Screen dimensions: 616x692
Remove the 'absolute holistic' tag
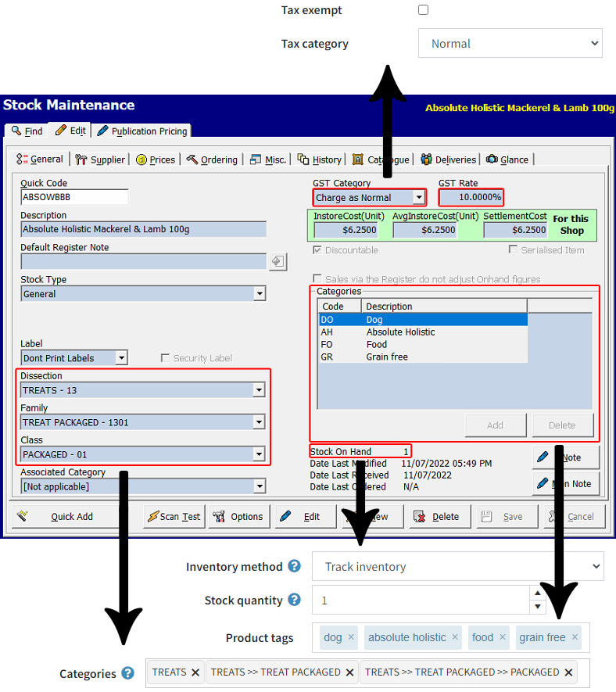click(x=455, y=637)
